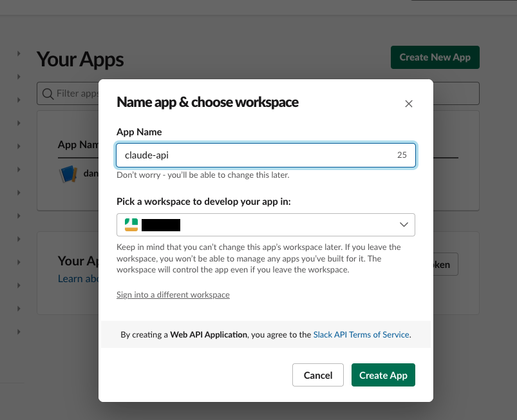Open the workspace selection dropdown
Screen dimensions: 517x420
coord(265,224)
